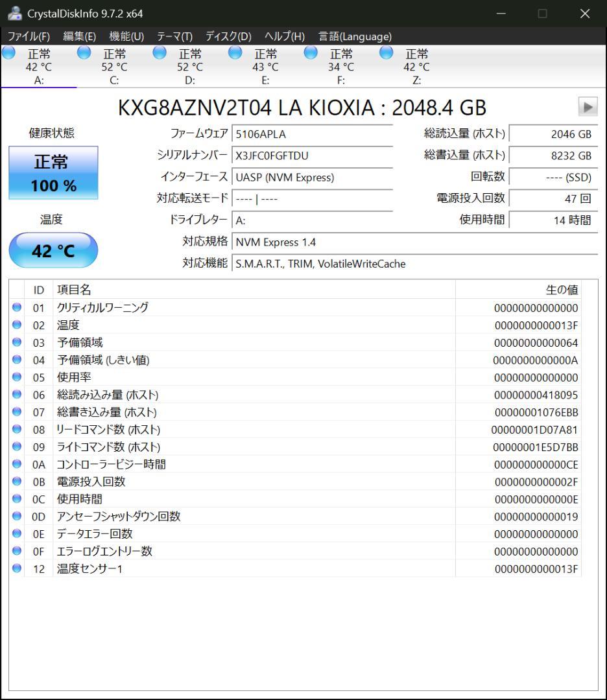Click the CrystalDiskInfo app icon in title bar
The image size is (607, 700).
tap(15, 14)
